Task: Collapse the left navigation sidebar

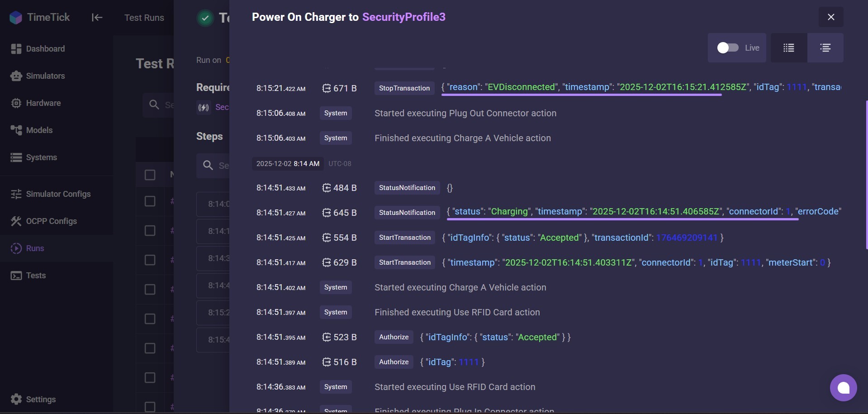Action: tap(96, 17)
